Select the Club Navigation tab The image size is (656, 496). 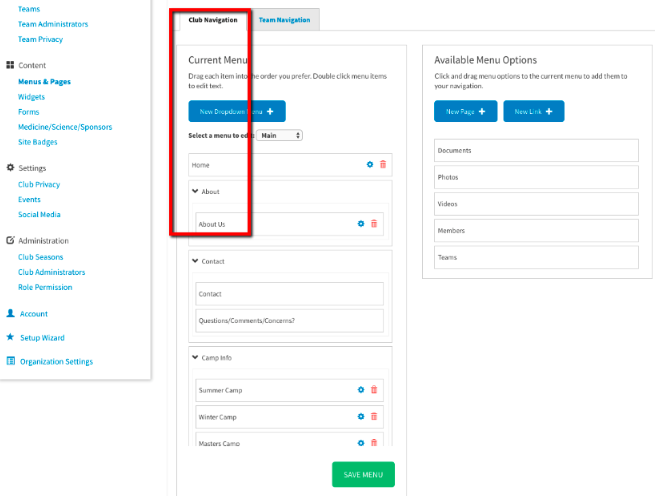[213, 19]
